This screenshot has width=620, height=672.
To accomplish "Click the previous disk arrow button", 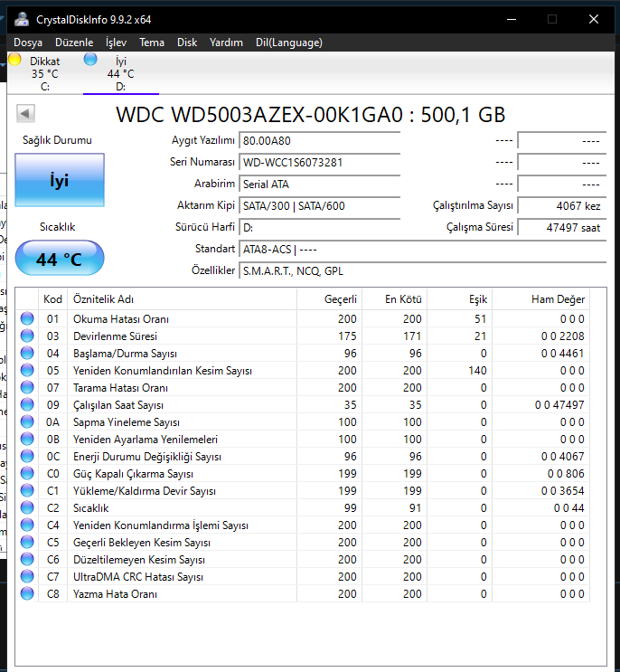I will 25,114.
